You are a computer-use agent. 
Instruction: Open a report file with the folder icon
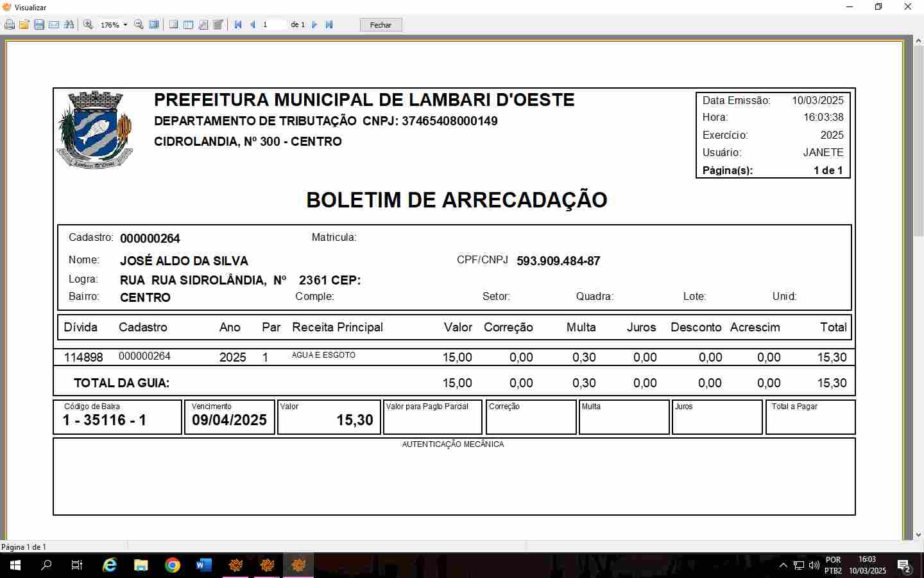24,25
